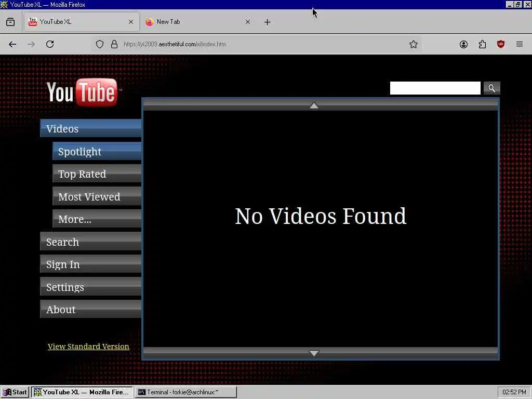
Task: Go back with the browser back arrow
Action: click(12, 44)
